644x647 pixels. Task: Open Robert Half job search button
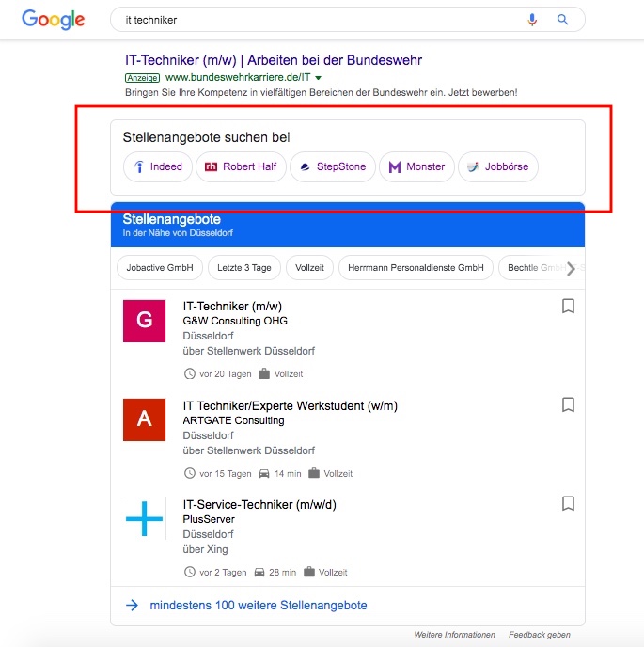point(241,166)
